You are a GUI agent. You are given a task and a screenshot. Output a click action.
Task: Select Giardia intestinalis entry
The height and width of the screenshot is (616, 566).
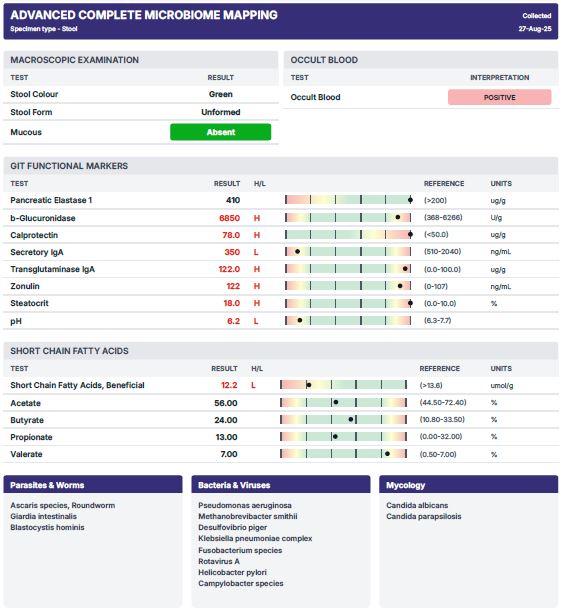pos(43,516)
